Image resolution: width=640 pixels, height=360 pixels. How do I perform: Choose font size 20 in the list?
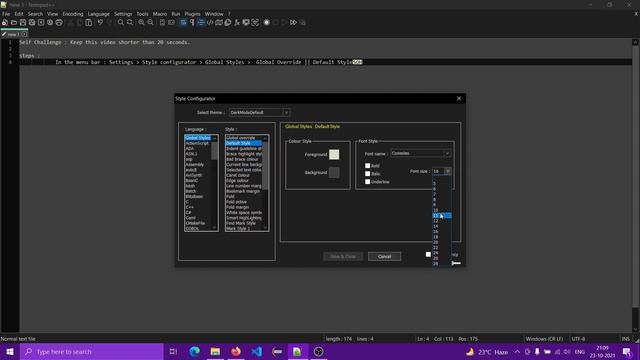click(442, 242)
